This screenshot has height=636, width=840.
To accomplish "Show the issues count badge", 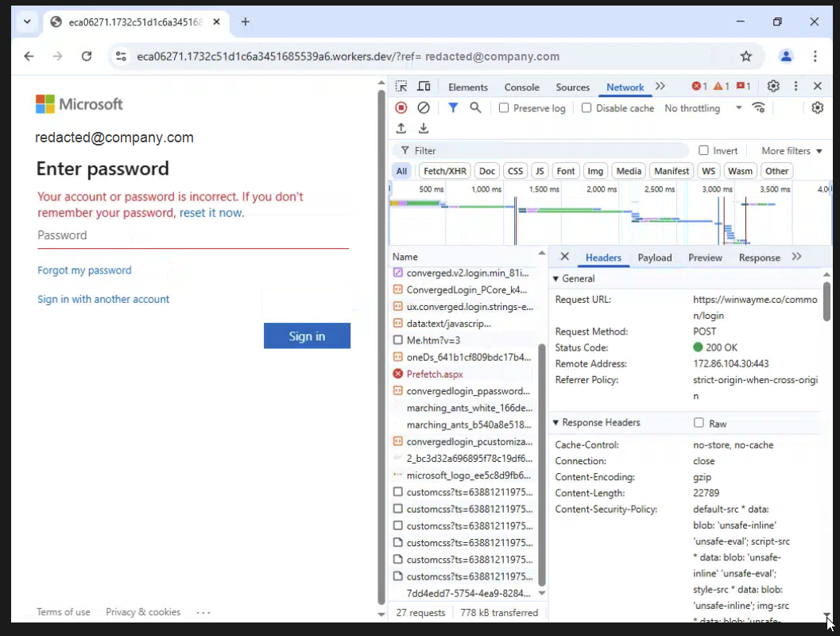I will (744, 87).
